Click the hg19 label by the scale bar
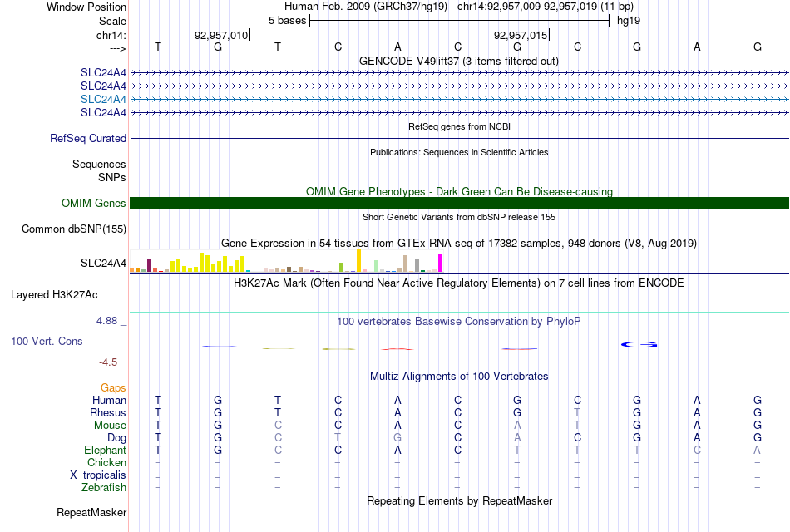This screenshot has width=790, height=532. 629,21
